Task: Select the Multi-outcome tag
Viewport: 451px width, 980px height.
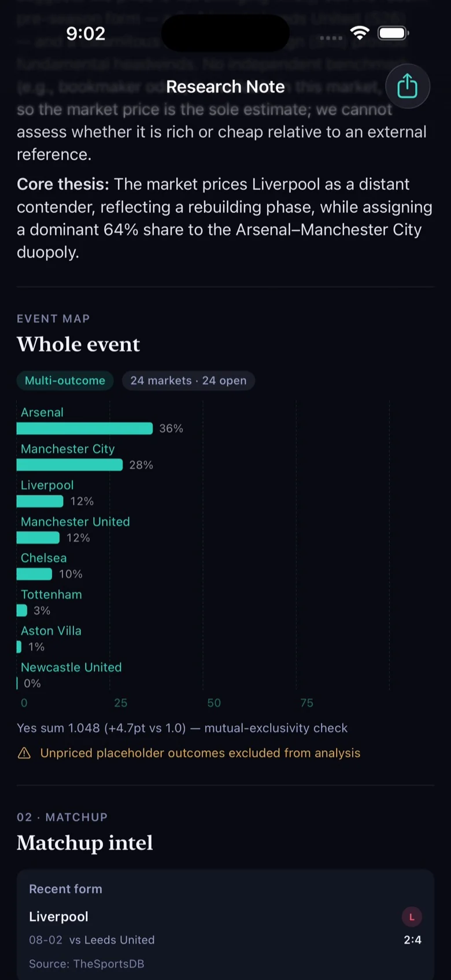Action: pos(65,381)
